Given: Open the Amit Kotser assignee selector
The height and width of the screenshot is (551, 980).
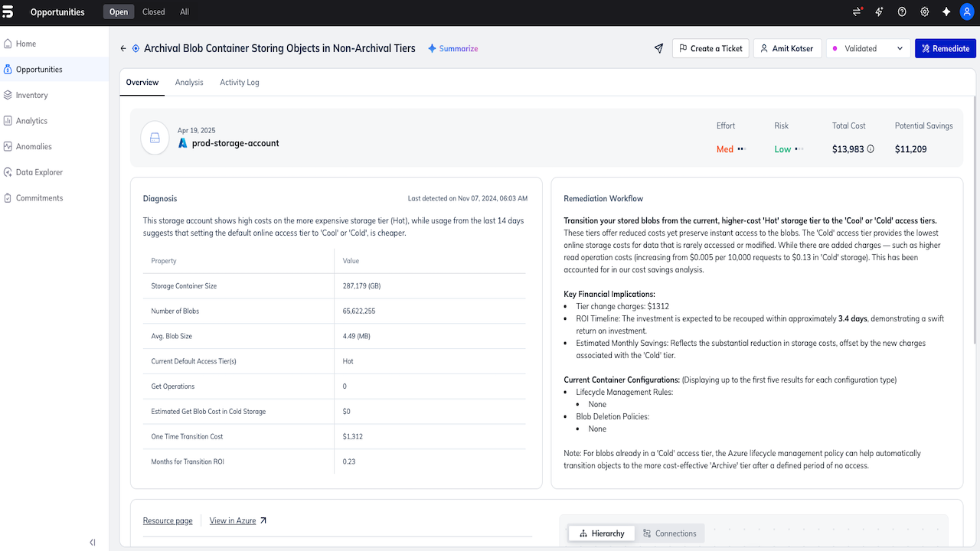Looking at the screenshot, I should pyautogui.click(x=787, y=48).
